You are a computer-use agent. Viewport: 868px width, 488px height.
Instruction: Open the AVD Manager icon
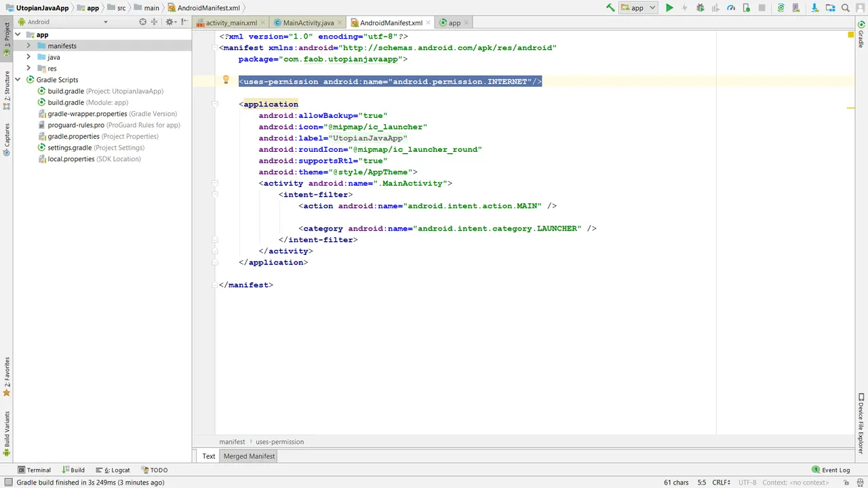click(x=797, y=8)
